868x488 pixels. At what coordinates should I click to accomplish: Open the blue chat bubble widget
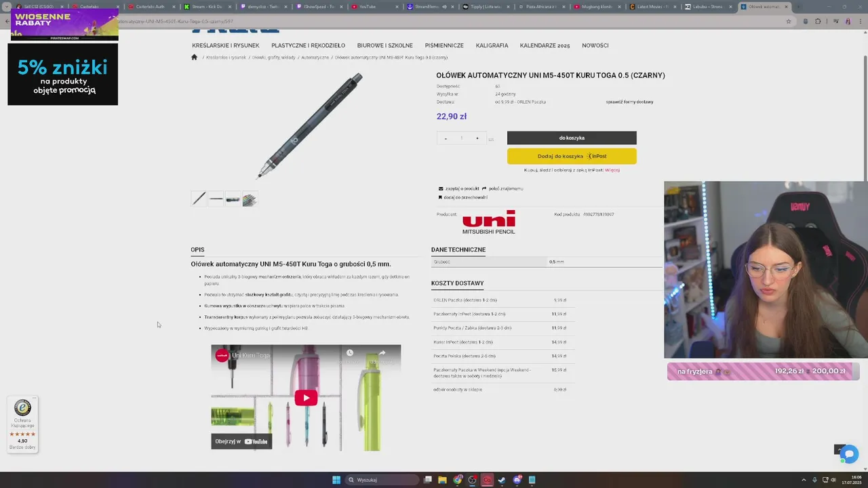849,453
